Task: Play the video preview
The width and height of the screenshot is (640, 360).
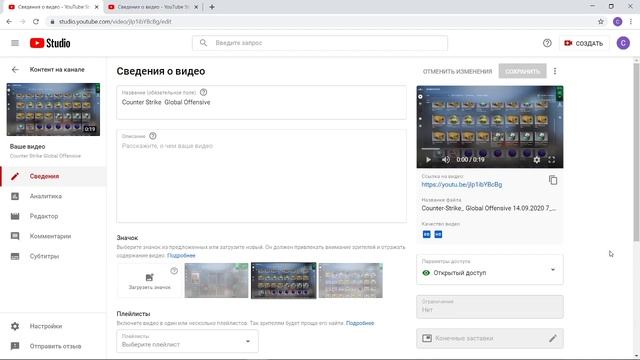Action: 428,160
